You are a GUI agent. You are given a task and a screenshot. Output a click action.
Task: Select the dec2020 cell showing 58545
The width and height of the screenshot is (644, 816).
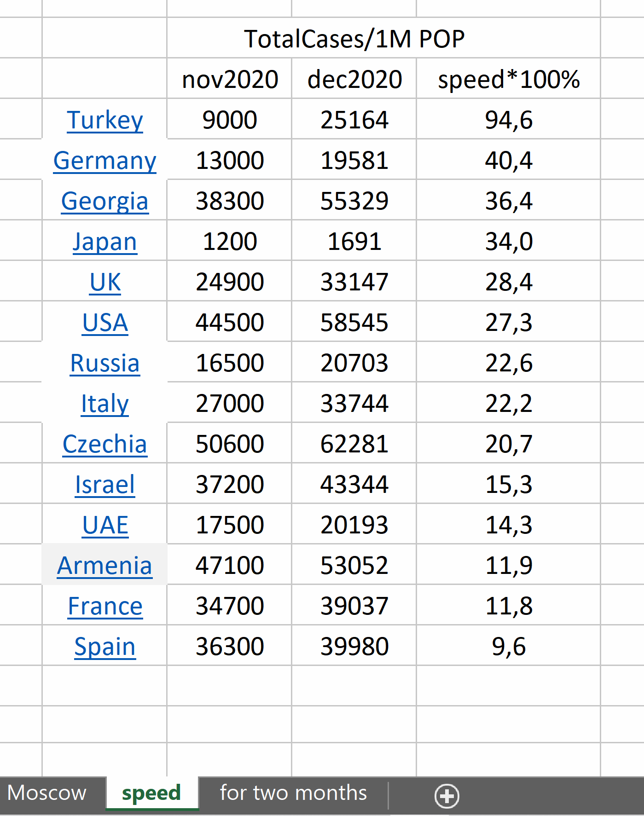pyautogui.click(x=354, y=323)
